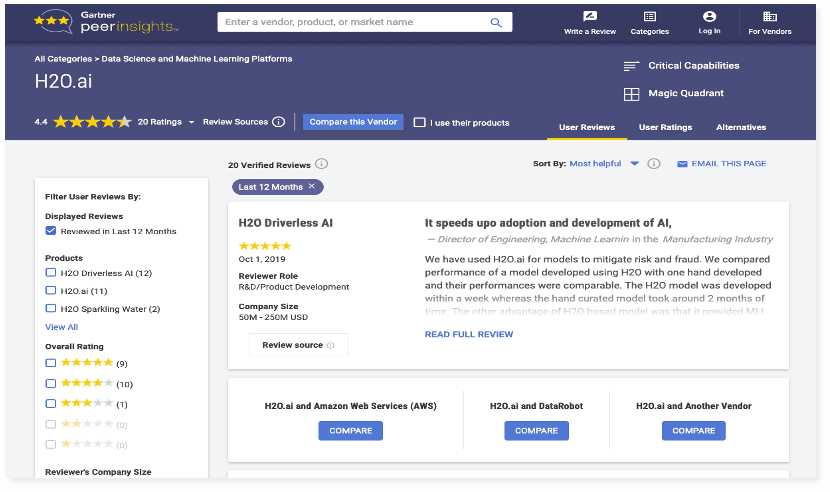Image resolution: width=830 pixels, height=492 pixels.
Task: Click the info icon next to Sort By
Action: click(x=654, y=164)
